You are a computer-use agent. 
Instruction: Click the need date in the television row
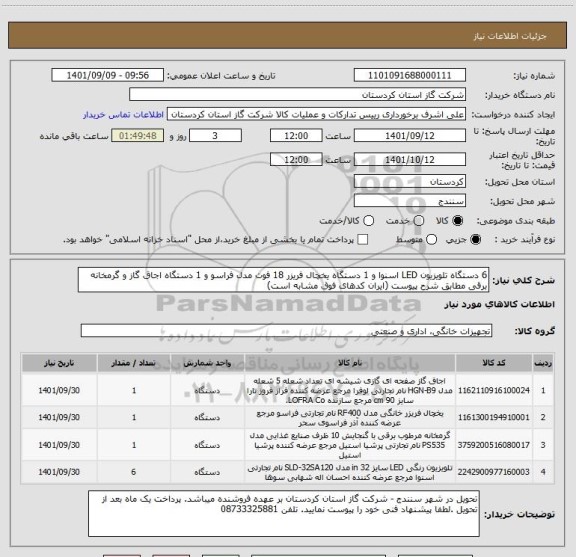point(59,472)
